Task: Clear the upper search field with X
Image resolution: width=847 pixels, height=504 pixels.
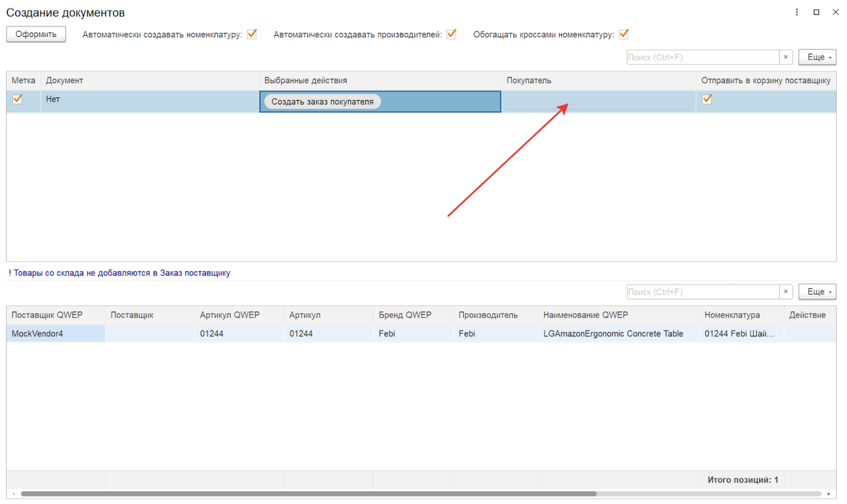Action: click(785, 57)
